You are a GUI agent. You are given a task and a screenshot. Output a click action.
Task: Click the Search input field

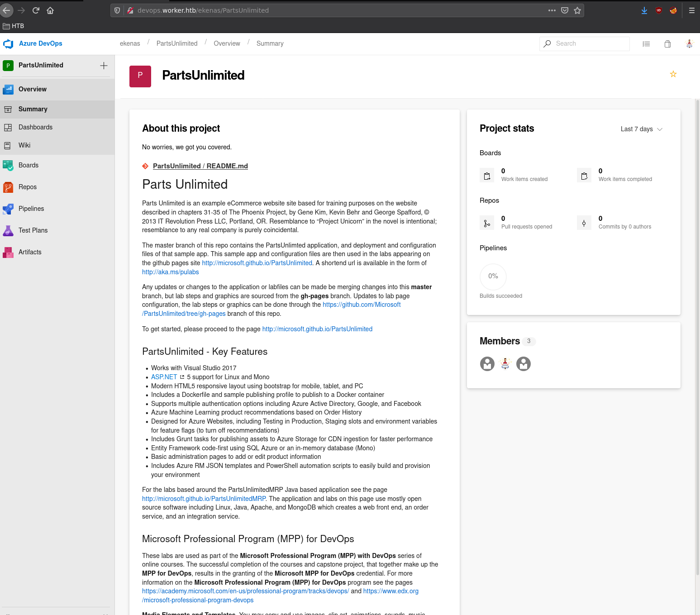click(x=585, y=43)
